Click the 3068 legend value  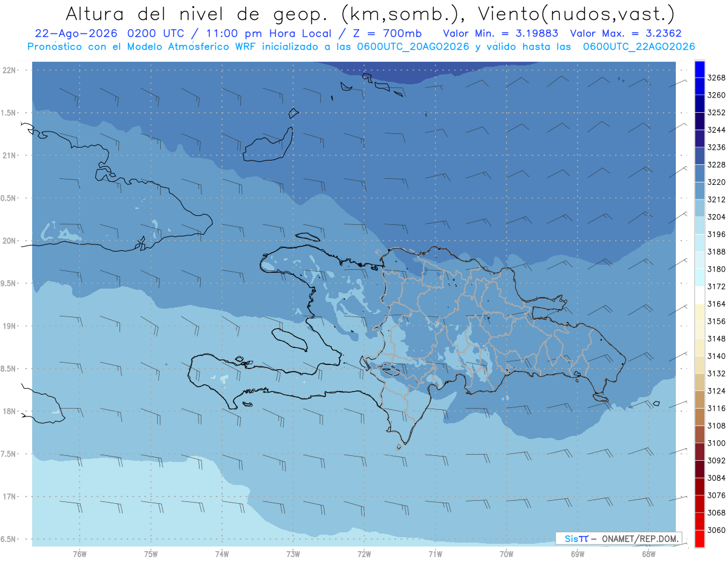[x=716, y=513]
